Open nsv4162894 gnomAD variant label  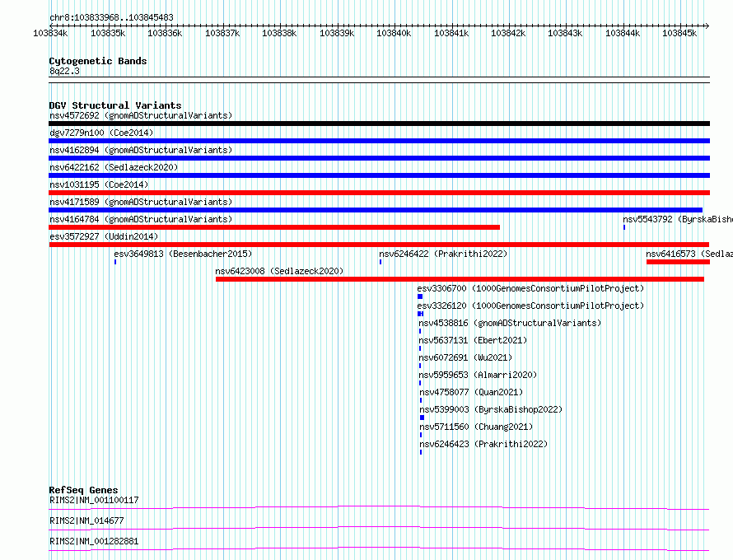[141, 150]
